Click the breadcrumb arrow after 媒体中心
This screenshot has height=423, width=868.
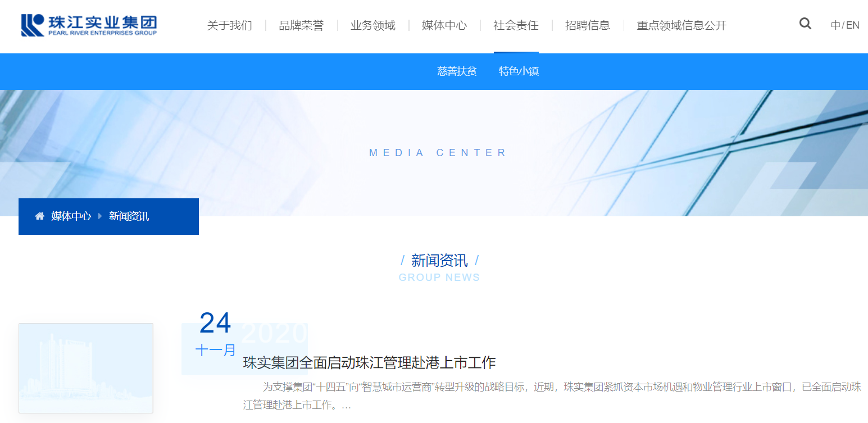coord(99,216)
